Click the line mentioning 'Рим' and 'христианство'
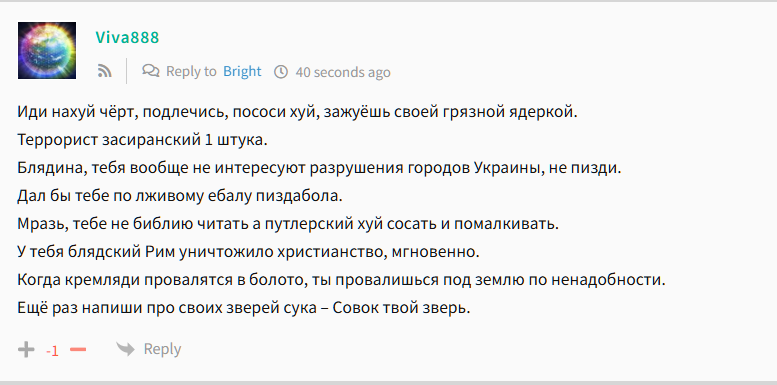 coord(248,252)
